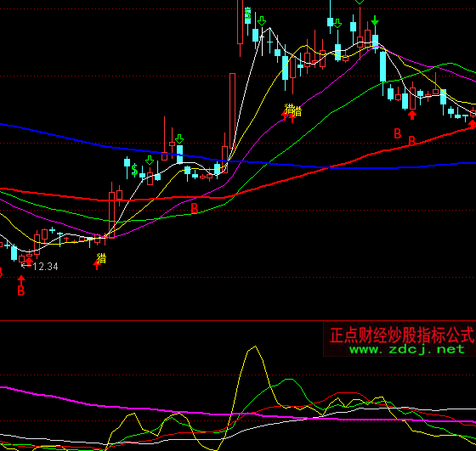Screen dimensions: 476x451
Task: Click the red B under the 12.34 low
Action: pyautogui.click(x=21, y=290)
